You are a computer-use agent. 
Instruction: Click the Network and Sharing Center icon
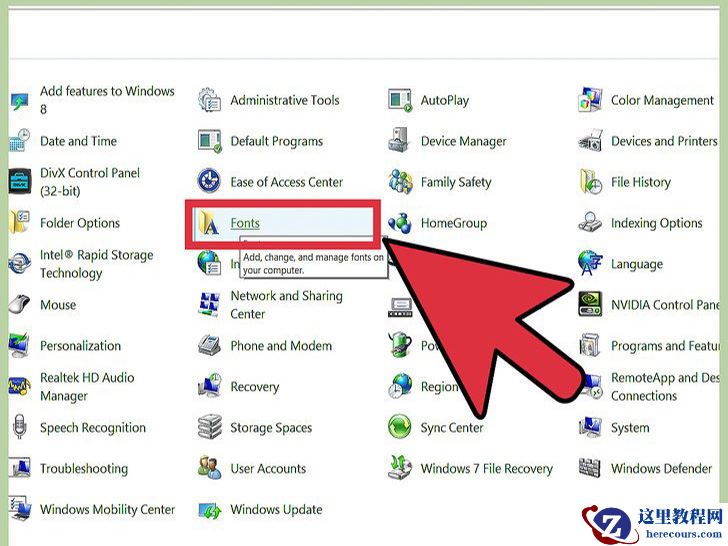click(209, 305)
